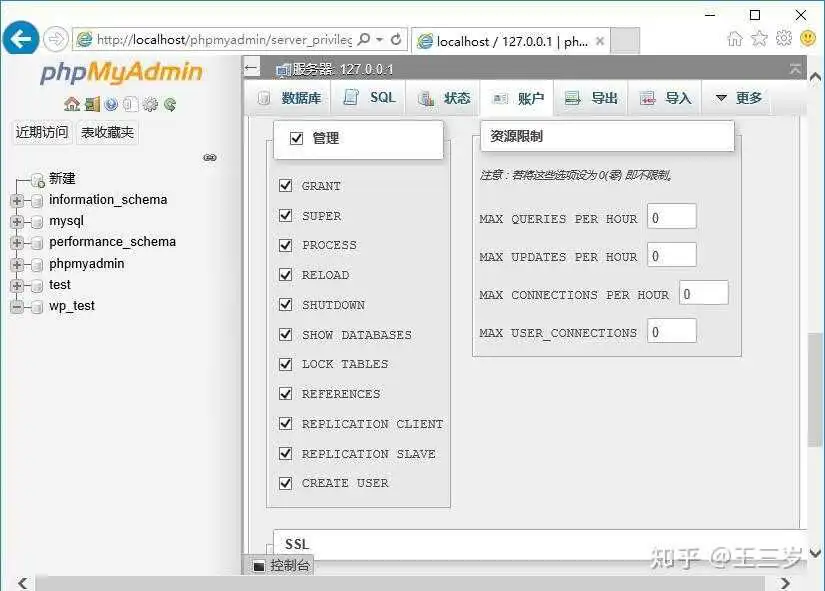Click the browser forward arrow

point(55,39)
